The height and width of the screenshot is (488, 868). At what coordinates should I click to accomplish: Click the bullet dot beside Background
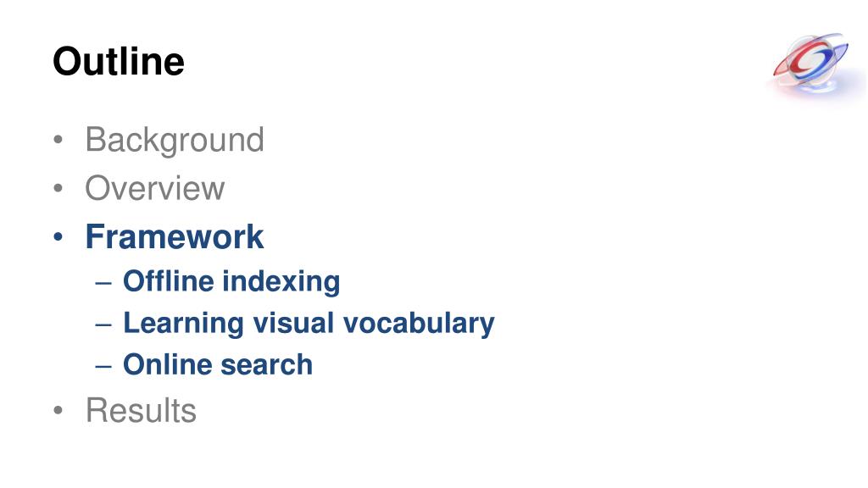pyautogui.click(x=58, y=140)
